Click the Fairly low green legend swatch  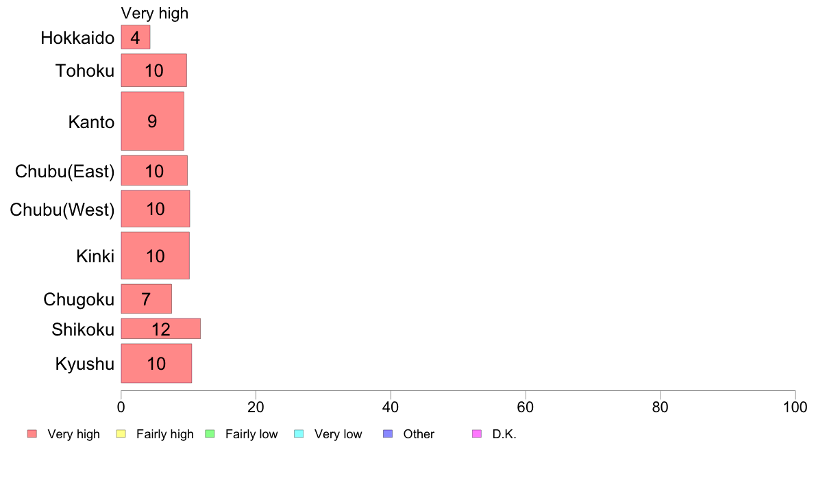(210, 434)
